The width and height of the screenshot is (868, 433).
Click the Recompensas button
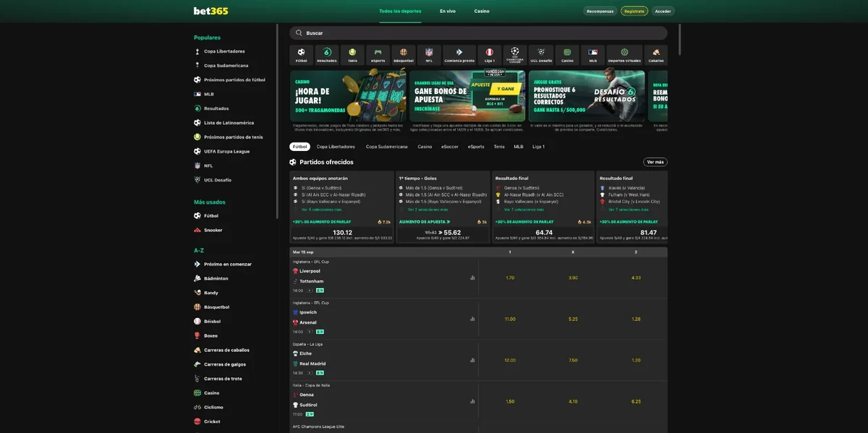[600, 12]
